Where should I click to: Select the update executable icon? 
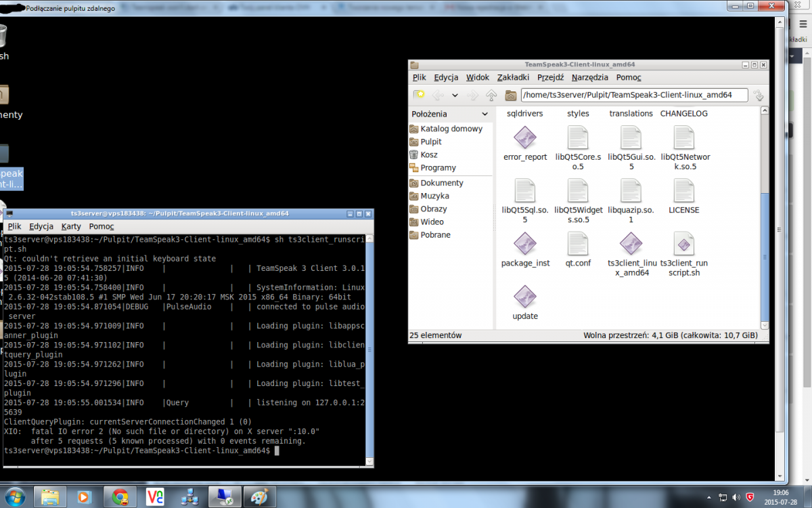(525, 297)
